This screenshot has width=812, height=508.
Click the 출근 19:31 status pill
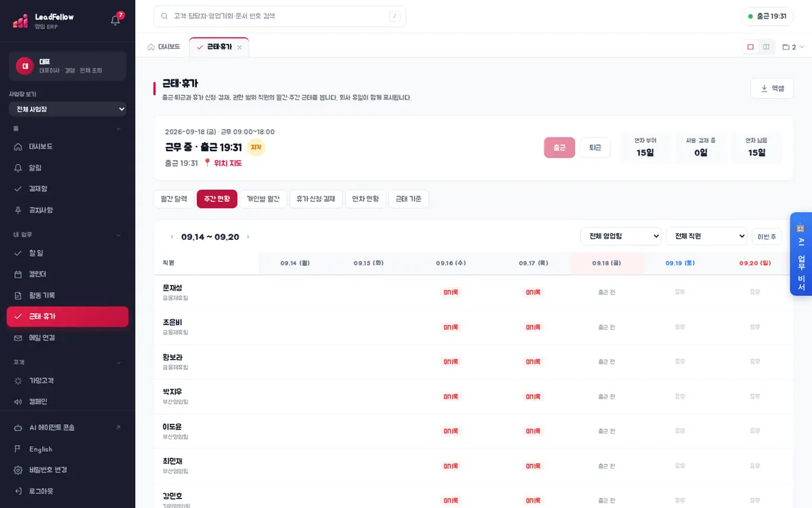[767, 16]
